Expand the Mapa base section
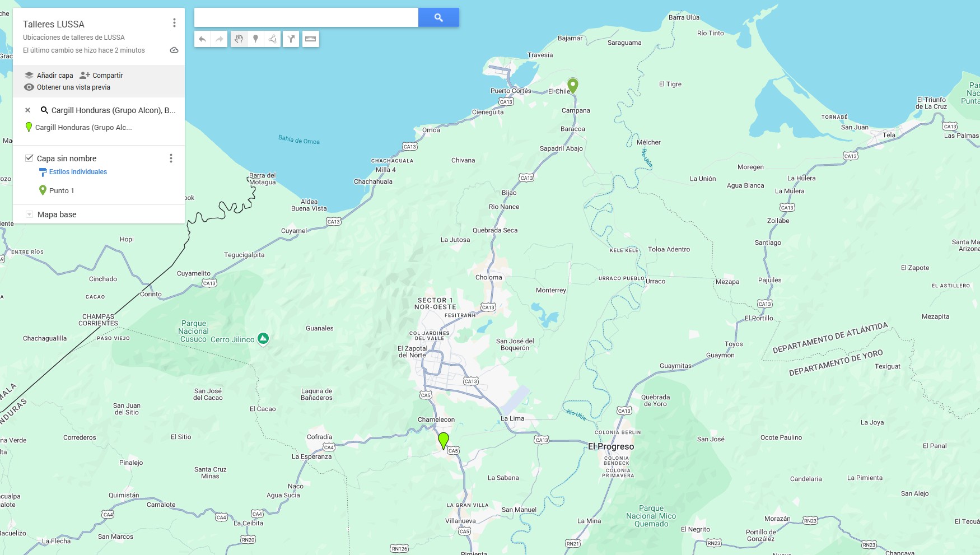 point(29,214)
